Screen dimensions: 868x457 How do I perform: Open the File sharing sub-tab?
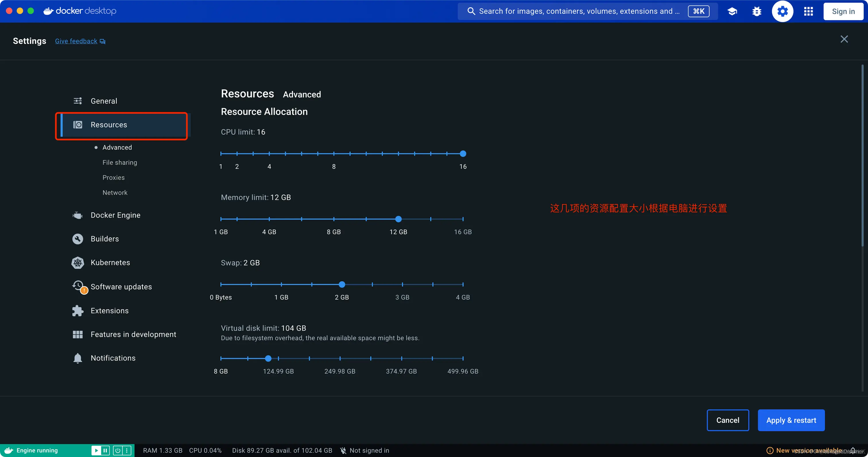[x=120, y=162]
